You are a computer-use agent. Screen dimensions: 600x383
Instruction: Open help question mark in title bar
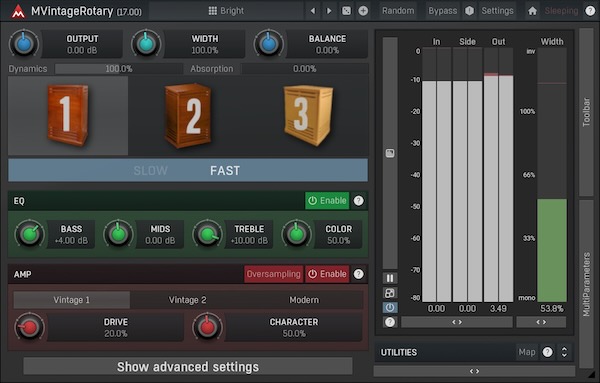[x=590, y=11]
